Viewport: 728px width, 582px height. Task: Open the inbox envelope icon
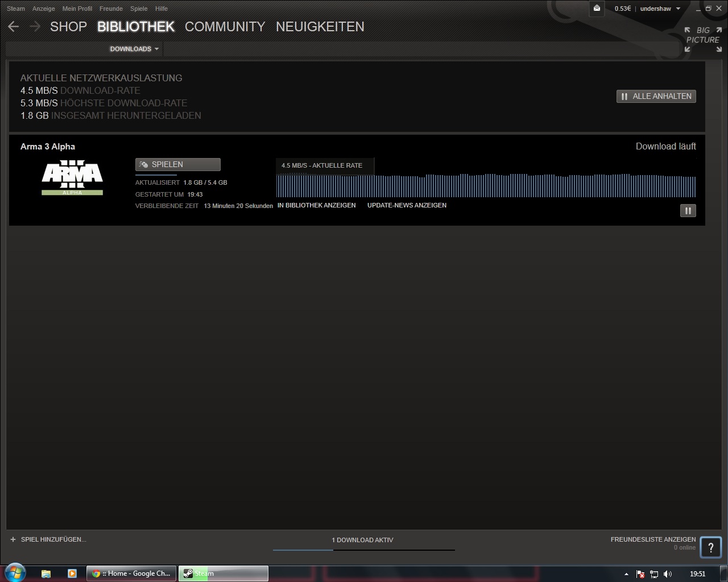point(597,9)
